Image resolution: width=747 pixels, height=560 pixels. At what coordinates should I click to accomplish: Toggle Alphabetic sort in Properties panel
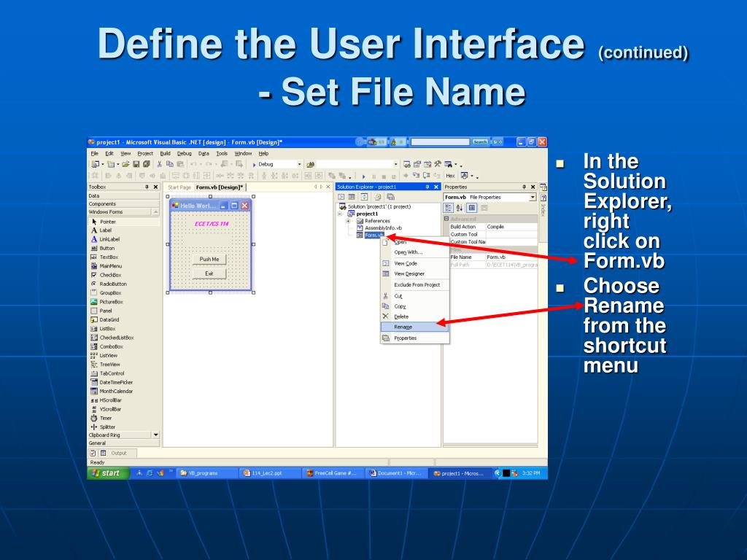(460, 208)
